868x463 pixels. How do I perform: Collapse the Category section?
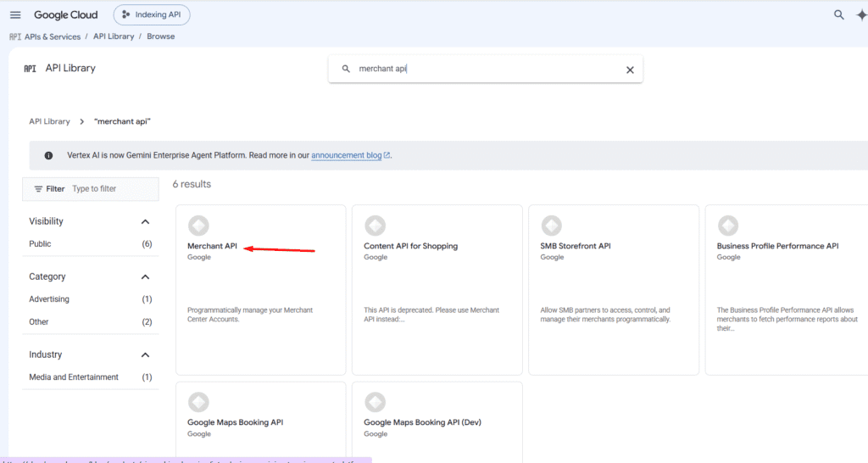[x=145, y=277]
